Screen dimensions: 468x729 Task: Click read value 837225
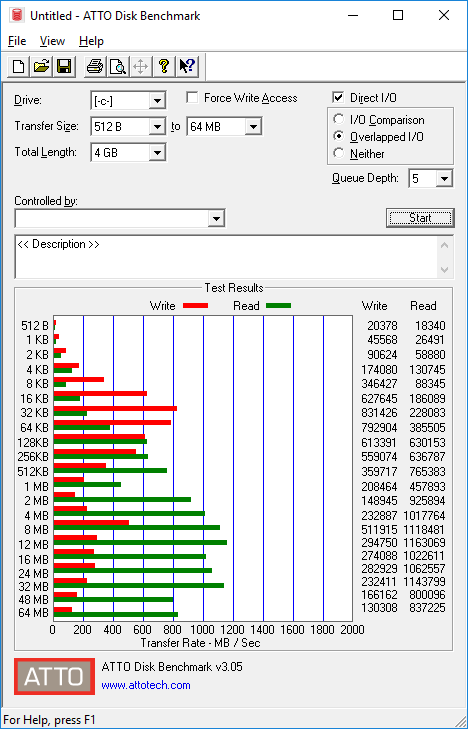(427, 608)
